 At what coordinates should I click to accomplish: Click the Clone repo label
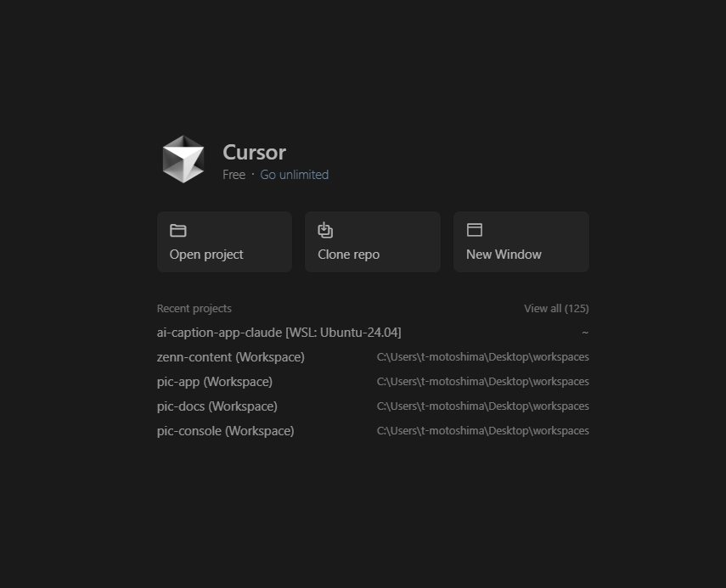[348, 255]
